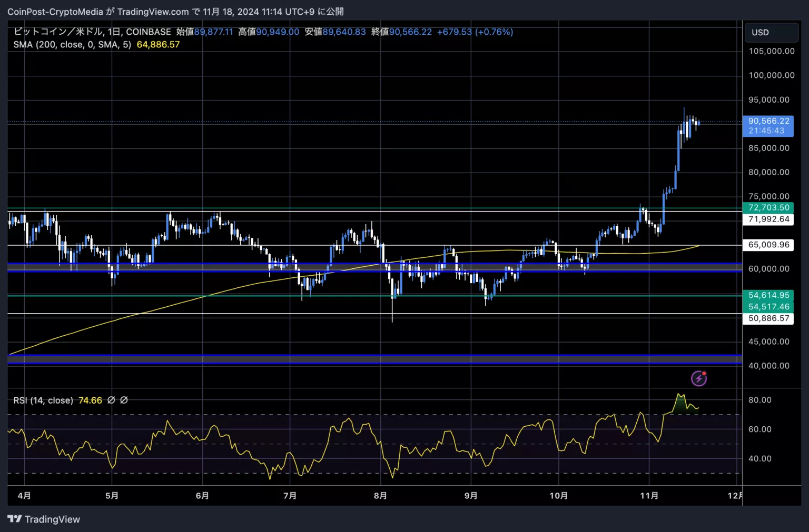
Task: Click the SMA value 64,886.57
Action: 158,45
